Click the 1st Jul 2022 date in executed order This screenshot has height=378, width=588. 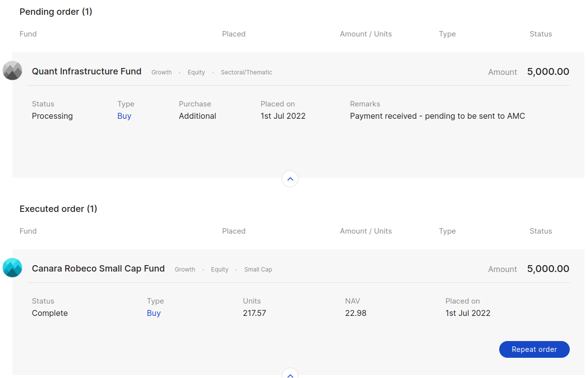(x=468, y=313)
